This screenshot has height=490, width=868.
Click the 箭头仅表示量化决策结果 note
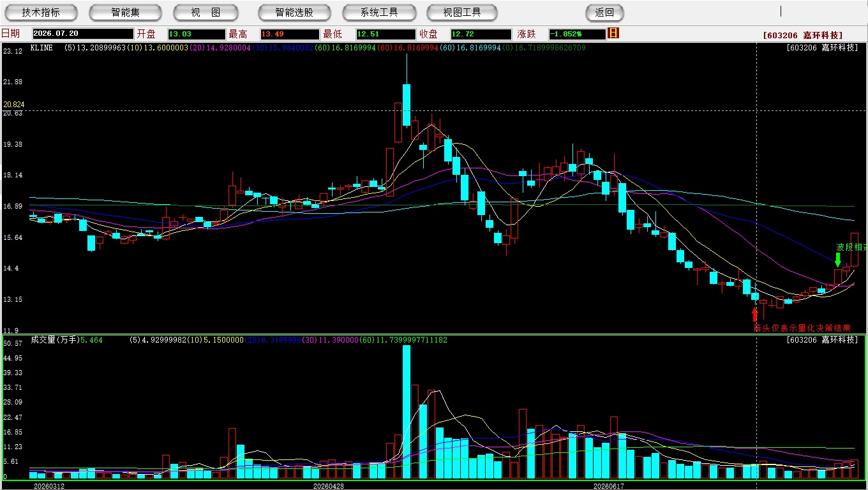(x=802, y=328)
